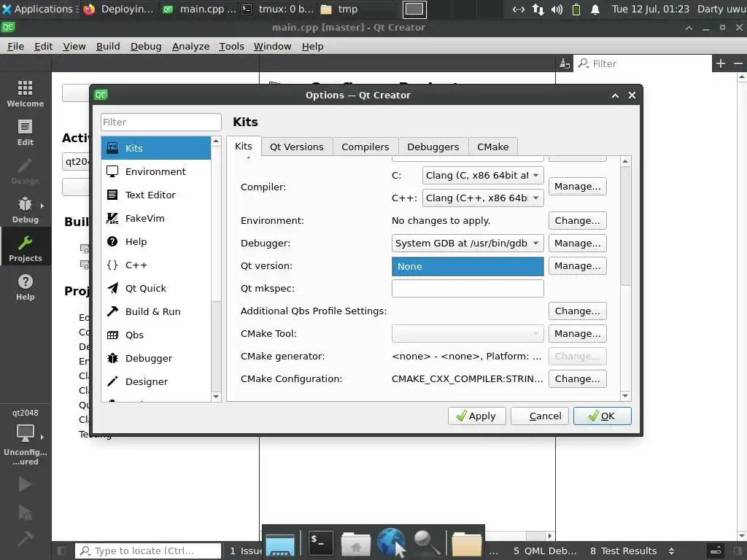Viewport: 747px width, 560px height.
Task: Open the Build menu
Action: [x=108, y=46]
